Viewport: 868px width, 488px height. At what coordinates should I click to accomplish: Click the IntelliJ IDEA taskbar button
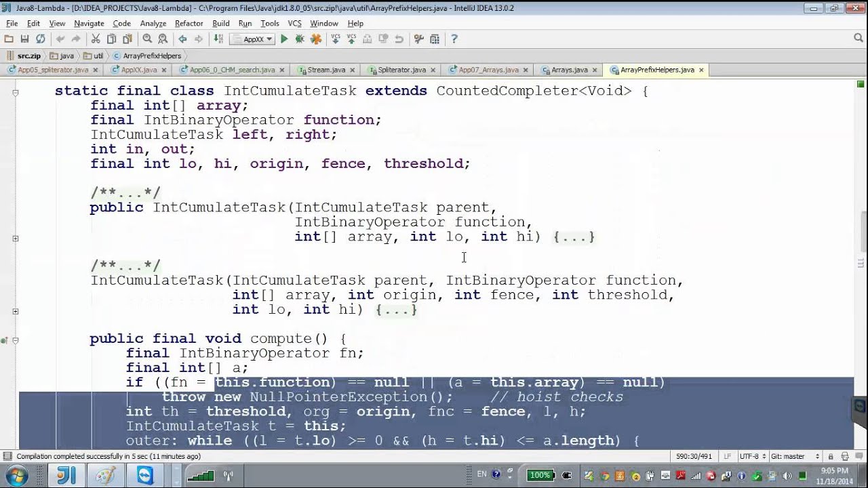[x=66, y=475]
